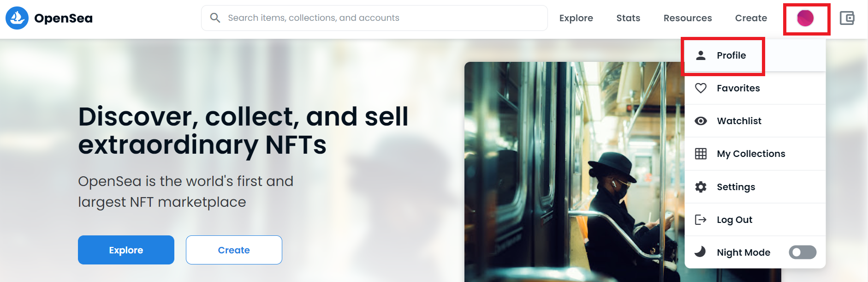Viewport: 868px width, 282px height.
Task: Click the crescent moon Night Mode icon
Action: coord(700,252)
